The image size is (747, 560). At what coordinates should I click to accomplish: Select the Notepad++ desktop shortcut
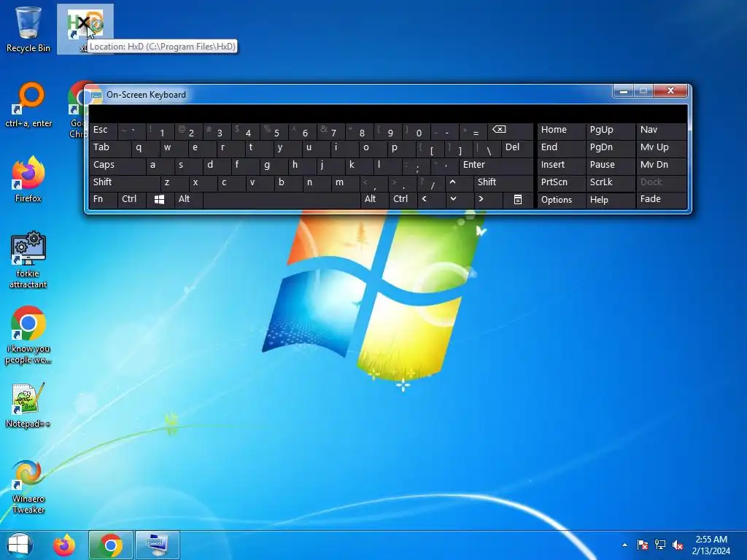[x=28, y=405]
